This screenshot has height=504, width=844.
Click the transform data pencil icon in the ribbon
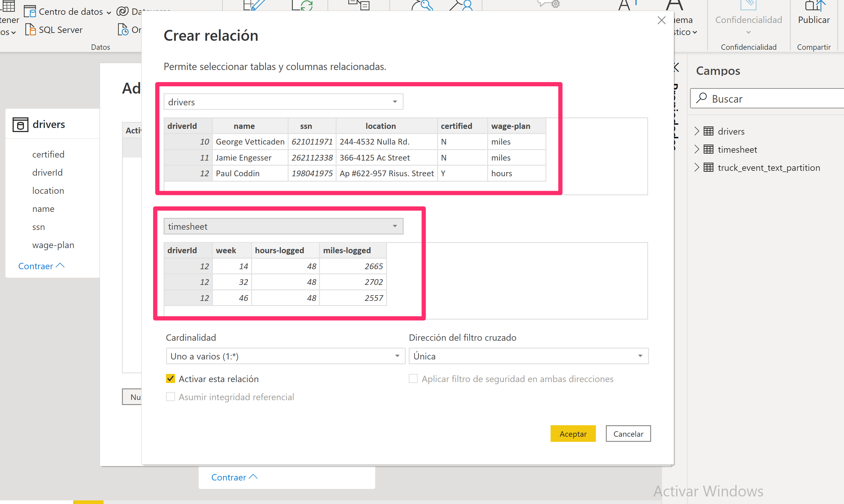tap(254, 5)
